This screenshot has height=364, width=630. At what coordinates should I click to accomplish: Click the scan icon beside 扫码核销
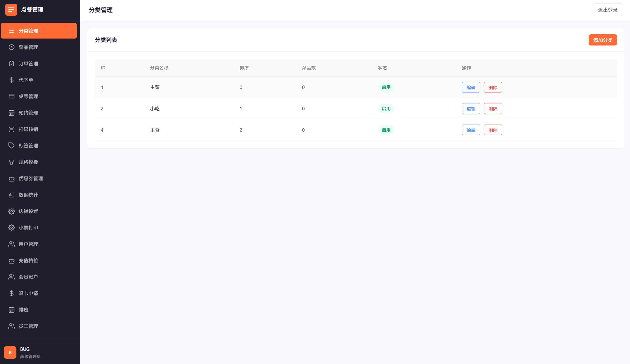click(x=11, y=129)
